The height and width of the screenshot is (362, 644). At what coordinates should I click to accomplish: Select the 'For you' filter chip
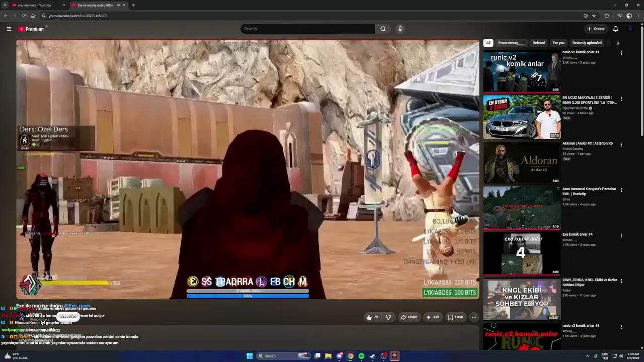click(x=558, y=43)
